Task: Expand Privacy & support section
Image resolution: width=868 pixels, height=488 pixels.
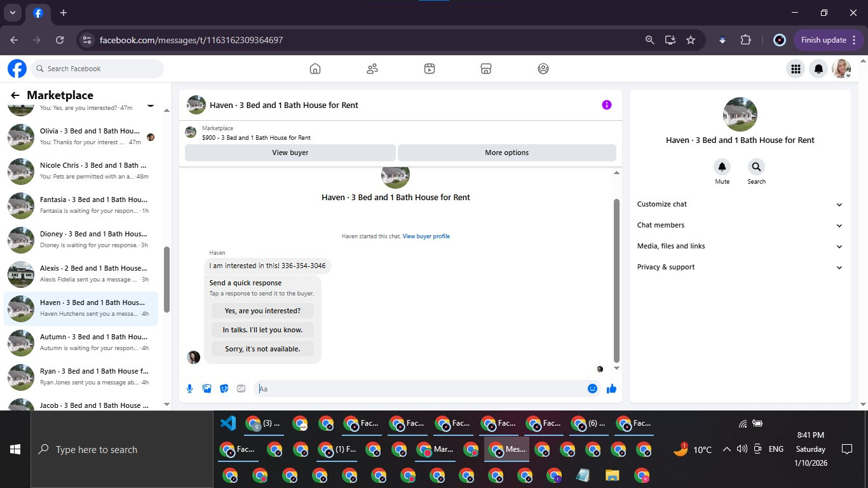Action: pyautogui.click(x=740, y=267)
